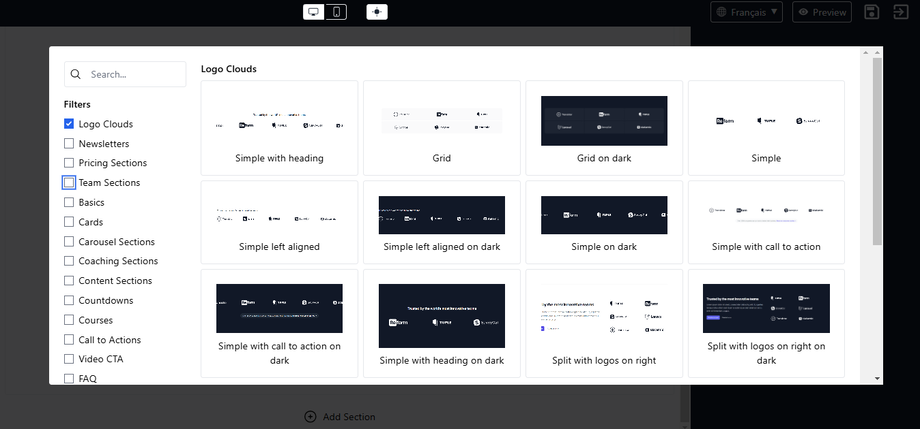Tick the Pricing Sections checkbox
The width and height of the screenshot is (920, 429).
click(69, 163)
